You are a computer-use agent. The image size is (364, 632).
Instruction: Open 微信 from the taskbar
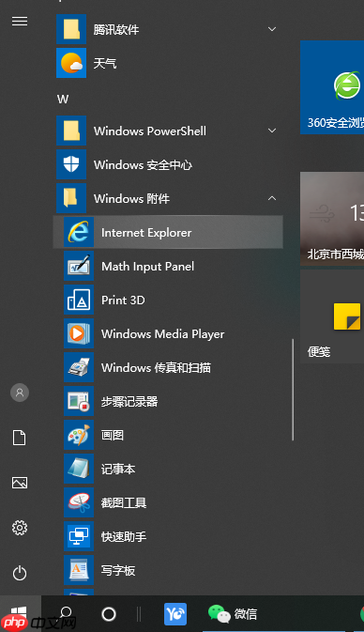[x=233, y=614]
